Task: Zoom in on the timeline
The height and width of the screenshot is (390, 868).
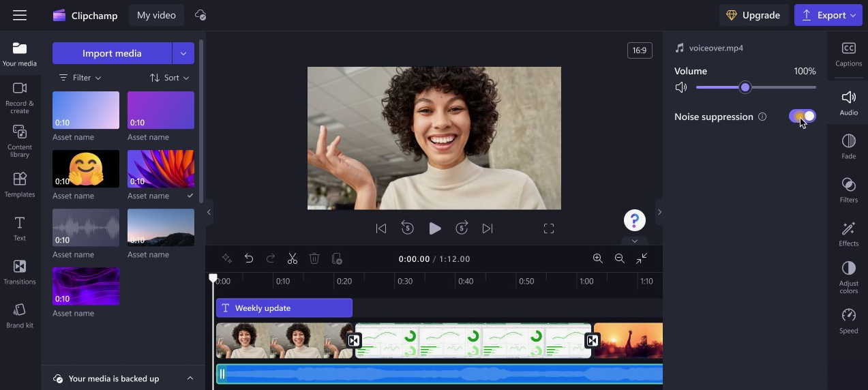Action: (x=598, y=258)
